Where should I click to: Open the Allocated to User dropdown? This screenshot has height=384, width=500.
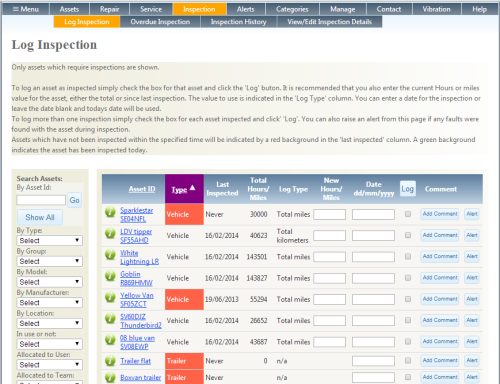(49, 364)
